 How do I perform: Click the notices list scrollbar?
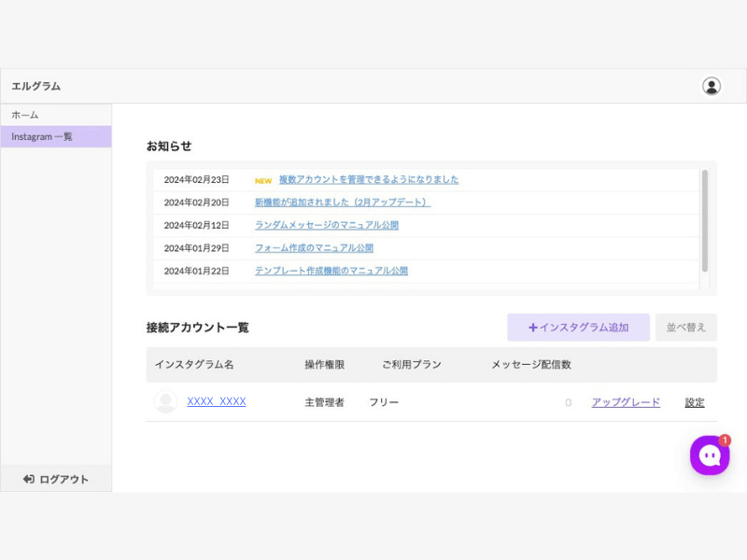click(704, 220)
